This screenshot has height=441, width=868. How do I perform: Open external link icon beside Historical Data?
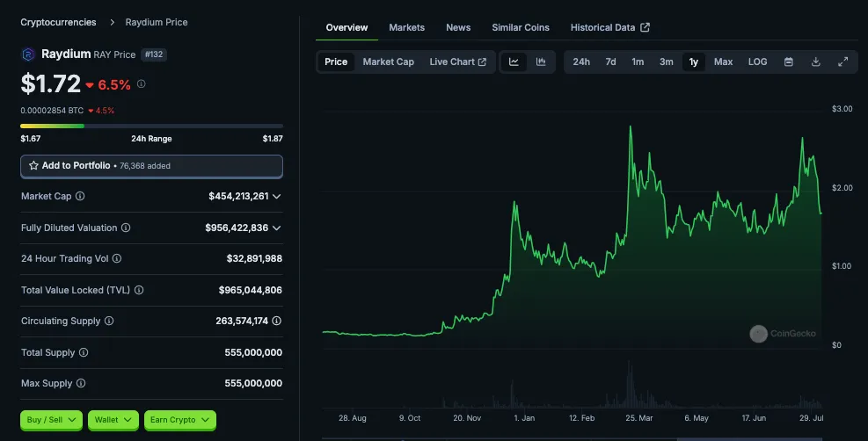(x=645, y=27)
